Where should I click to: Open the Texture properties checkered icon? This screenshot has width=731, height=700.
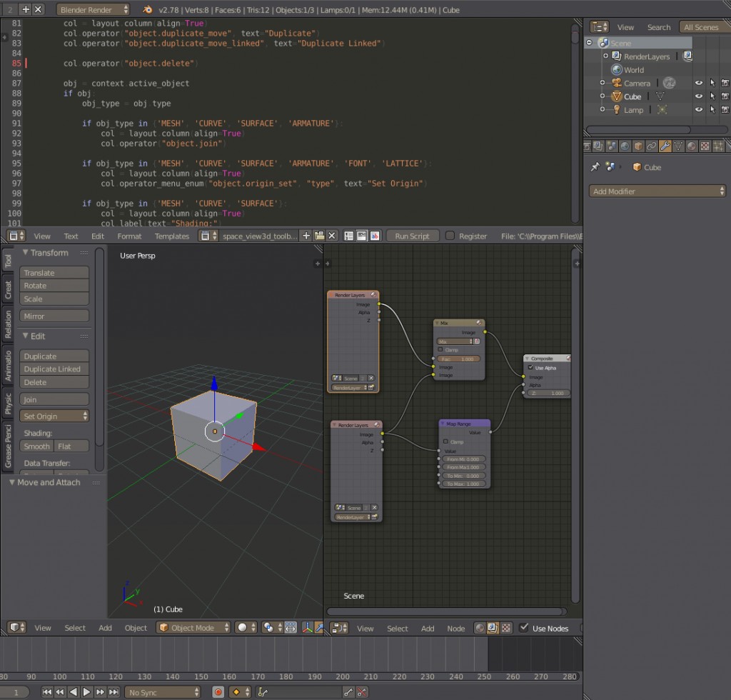704,146
